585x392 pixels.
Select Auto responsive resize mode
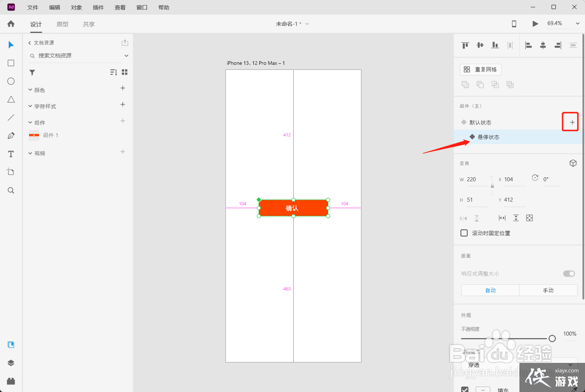(490, 290)
